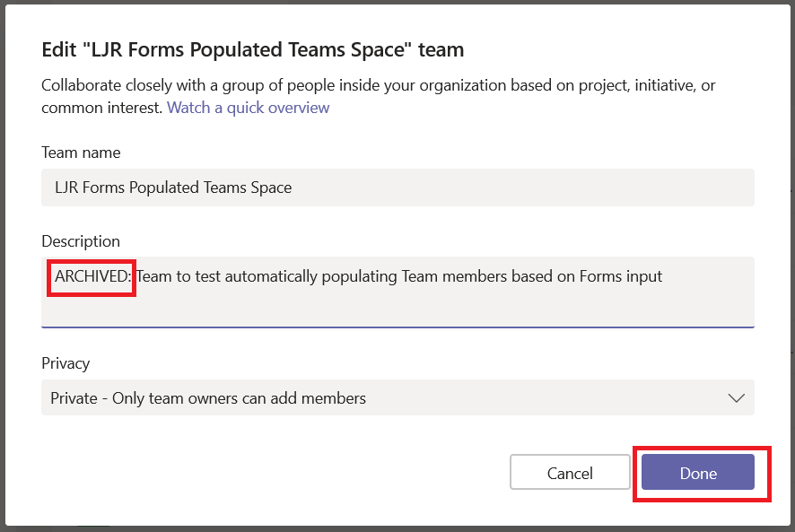This screenshot has height=532, width=795.
Task: Click the Description label
Action: coord(81,241)
